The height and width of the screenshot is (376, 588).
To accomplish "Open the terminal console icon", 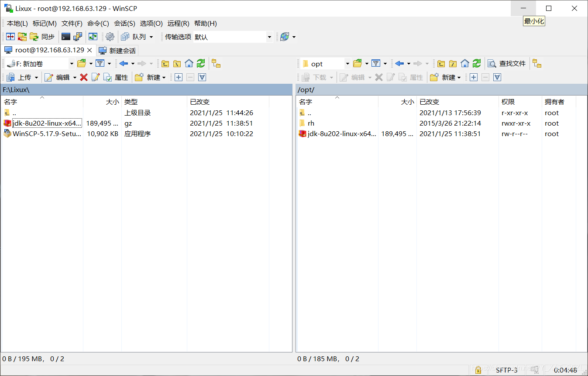I will (x=66, y=37).
